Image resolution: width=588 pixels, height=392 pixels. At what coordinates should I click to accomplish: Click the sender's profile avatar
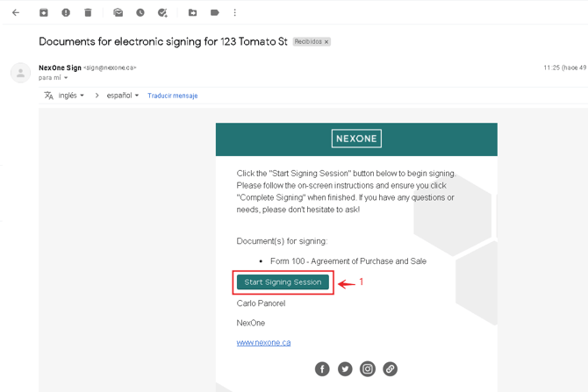[20, 73]
